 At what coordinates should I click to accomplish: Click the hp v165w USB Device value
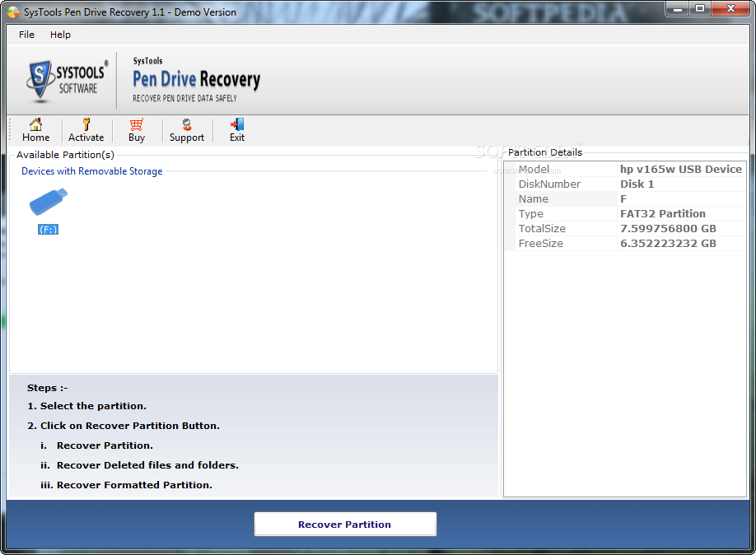[x=681, y=170]
